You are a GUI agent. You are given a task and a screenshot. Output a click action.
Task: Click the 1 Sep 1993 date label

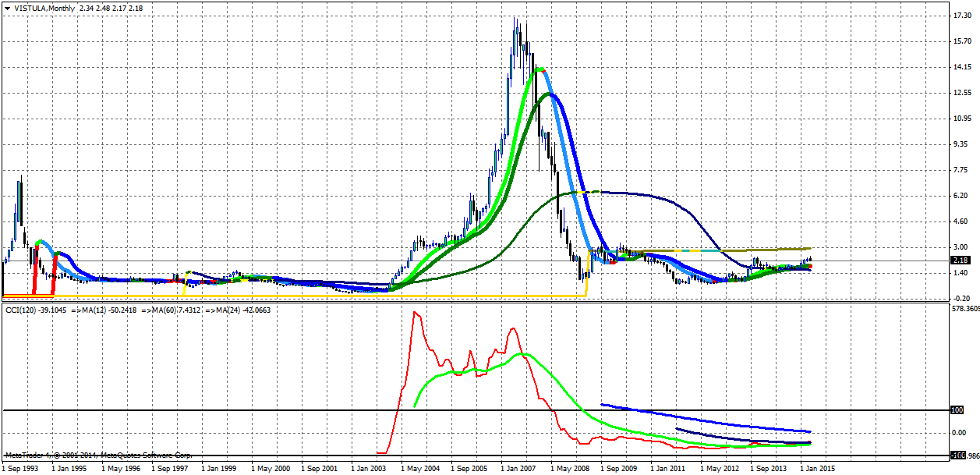21,469
